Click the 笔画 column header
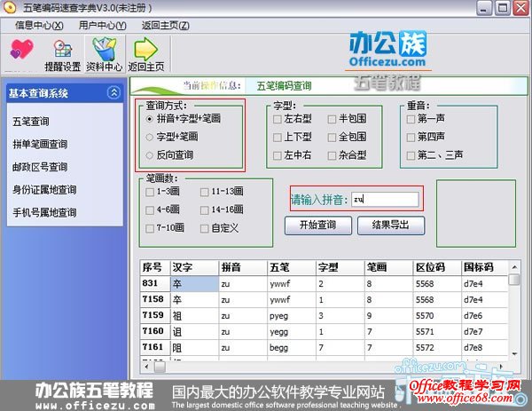 pyautogui.click(x=388, y=268)
